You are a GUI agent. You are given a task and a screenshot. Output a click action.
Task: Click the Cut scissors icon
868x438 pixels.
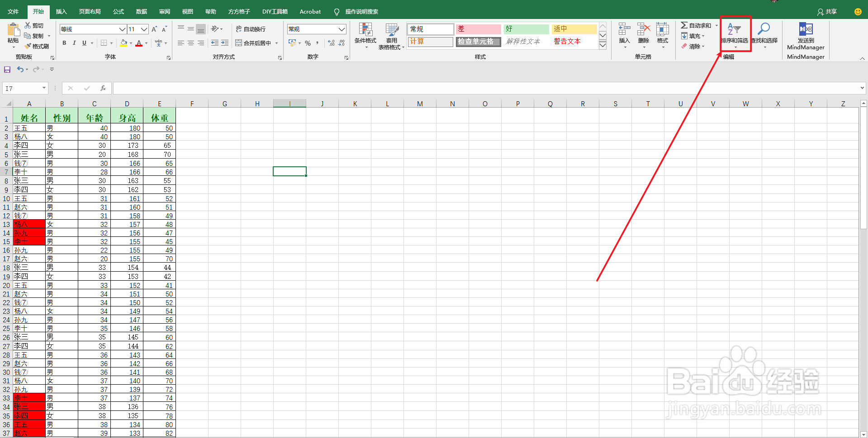28,25
